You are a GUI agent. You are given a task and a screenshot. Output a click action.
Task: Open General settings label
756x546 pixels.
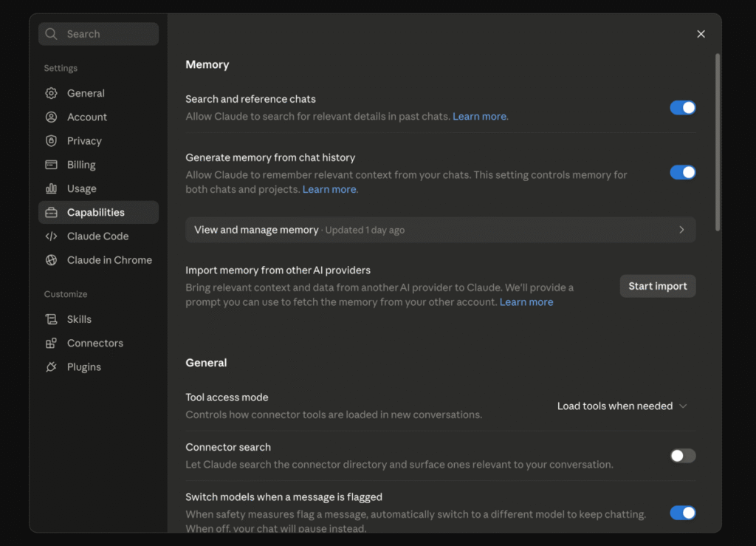tap(86, 93)
